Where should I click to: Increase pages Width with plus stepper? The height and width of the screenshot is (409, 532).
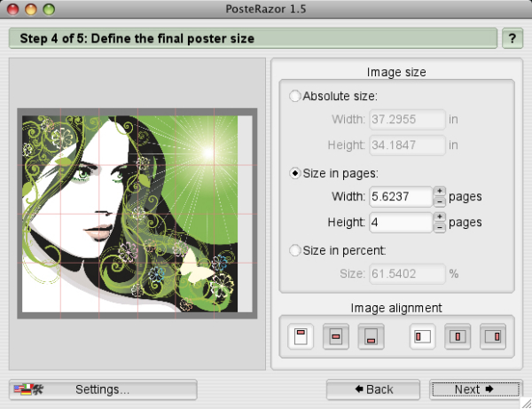(x=440, y=191)
